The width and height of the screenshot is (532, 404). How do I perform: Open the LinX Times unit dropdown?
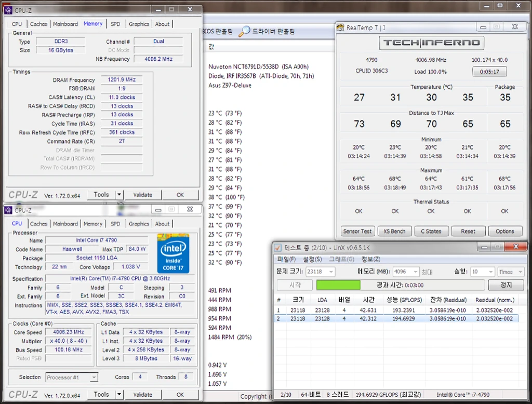click(520, 272)
